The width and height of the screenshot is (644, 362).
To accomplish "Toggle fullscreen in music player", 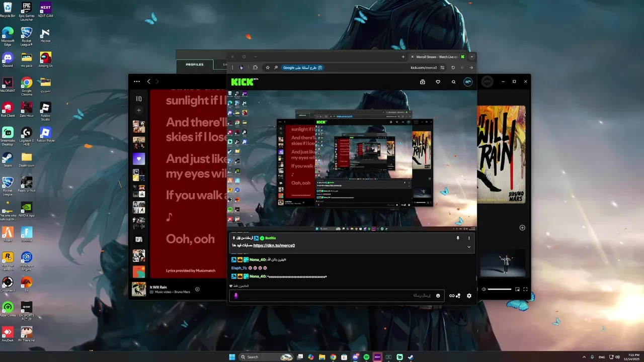I will (x=525, y=289).
